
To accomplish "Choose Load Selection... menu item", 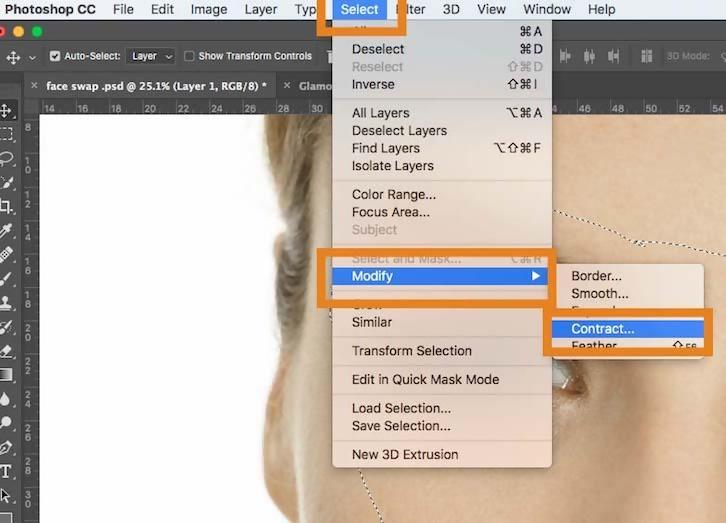I will pos(442,408).
